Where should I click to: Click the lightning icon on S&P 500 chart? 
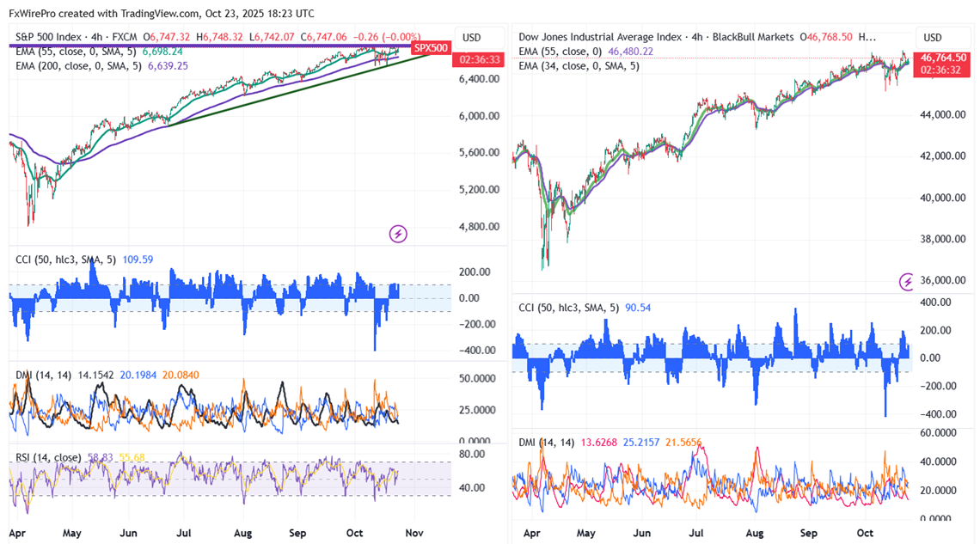398,235
